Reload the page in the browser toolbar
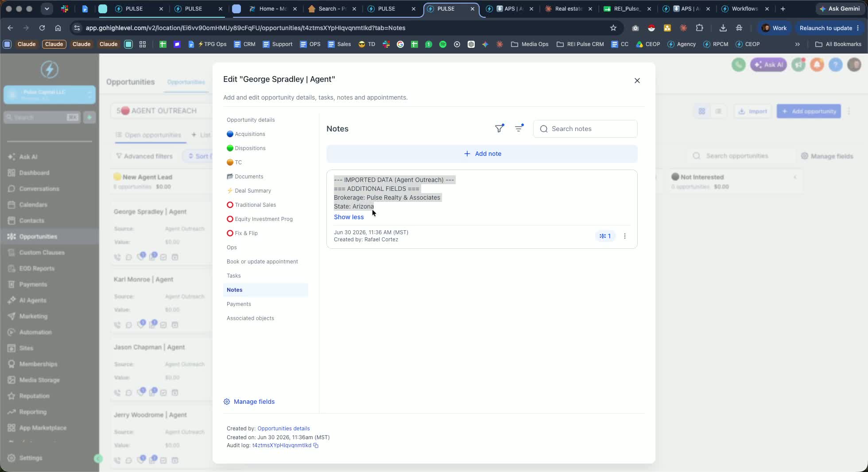The height and width of the screenshot is (472, 868). [x=42, y=28]
